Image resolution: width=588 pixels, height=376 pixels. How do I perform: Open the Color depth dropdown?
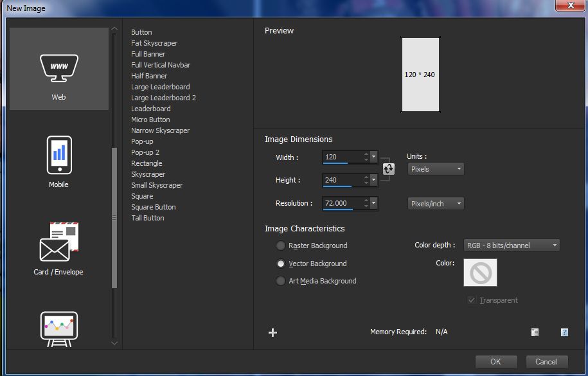pyautogui.click(x=511, y=245)
